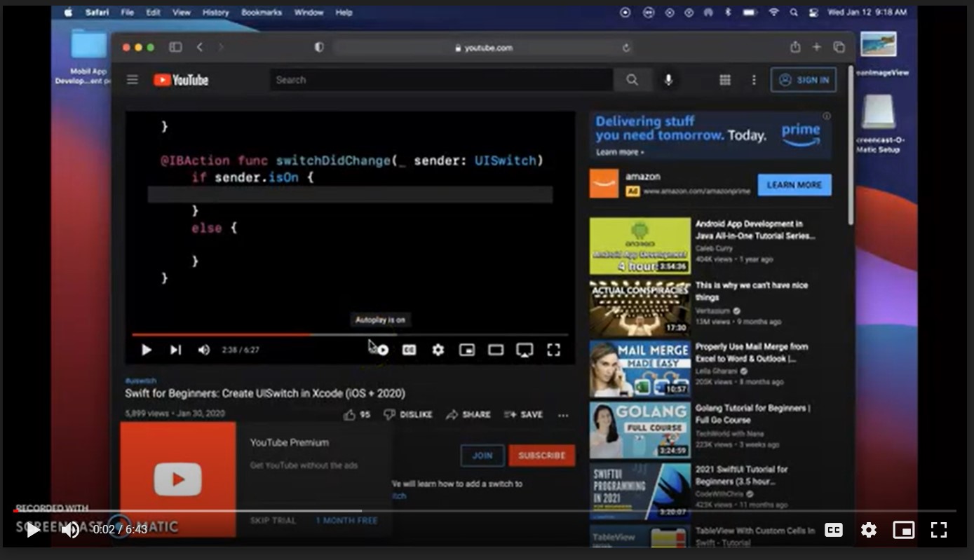Open the vertical three-dot menu beside SIGN IN

click(754, 80)
